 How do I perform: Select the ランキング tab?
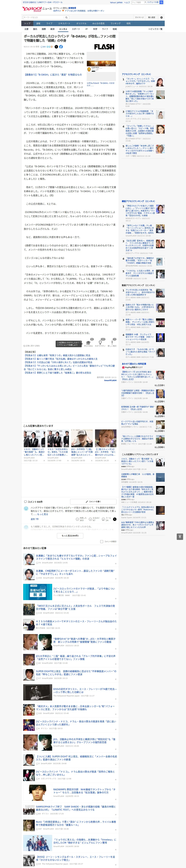pos(115,24)
